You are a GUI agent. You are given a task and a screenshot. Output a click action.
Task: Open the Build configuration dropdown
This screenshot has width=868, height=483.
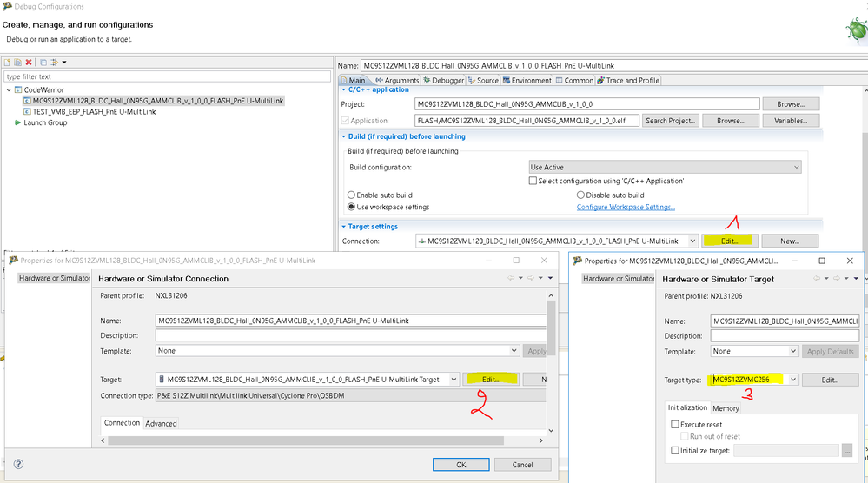665,167
